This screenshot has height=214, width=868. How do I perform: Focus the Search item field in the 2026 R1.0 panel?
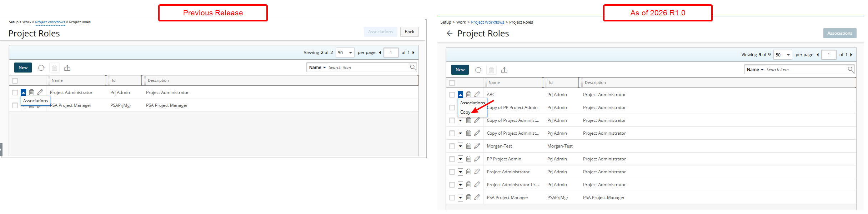click(x=806, y=70)
